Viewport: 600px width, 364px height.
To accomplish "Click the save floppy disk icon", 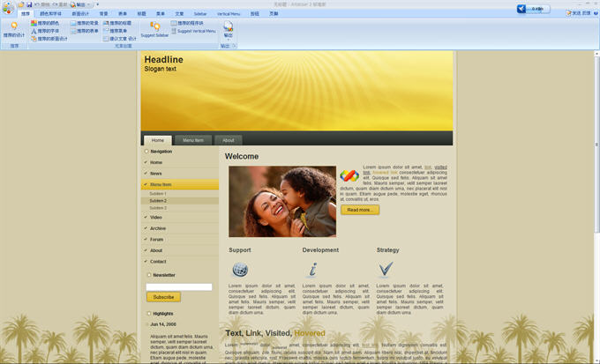I will (x=29, y=4).
